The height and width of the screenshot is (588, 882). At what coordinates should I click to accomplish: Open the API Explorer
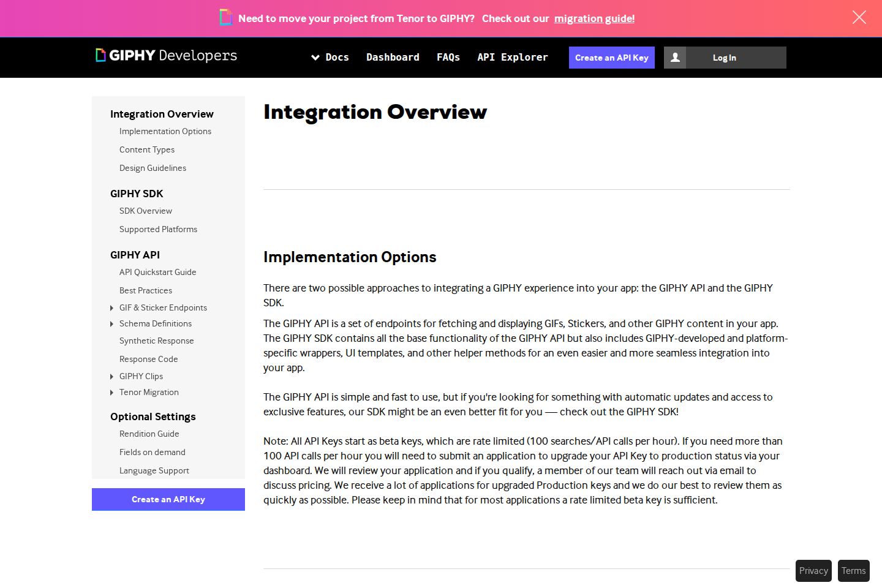tap(513, 57)
